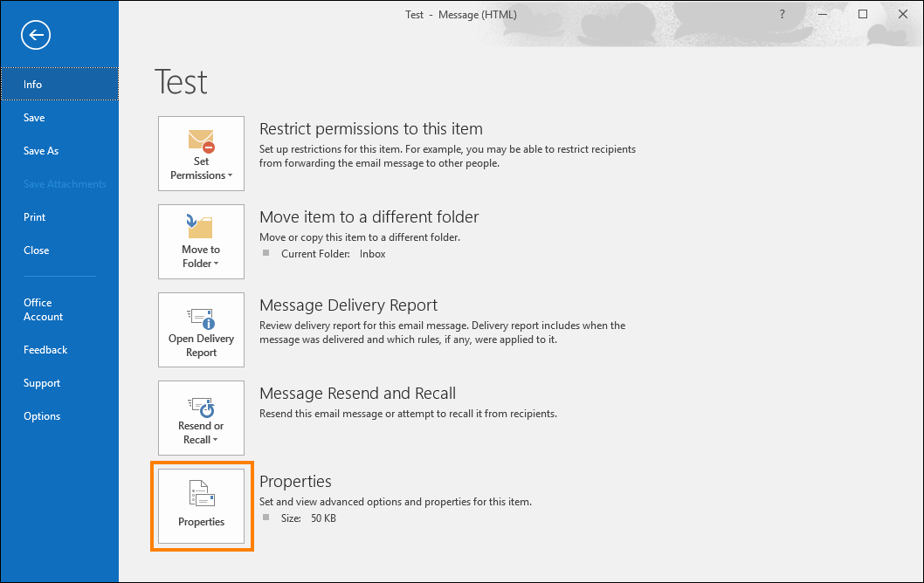This screenshot has width=924, height=583.
Task: Open Outlook Options
Action: [x=42, y=416]
